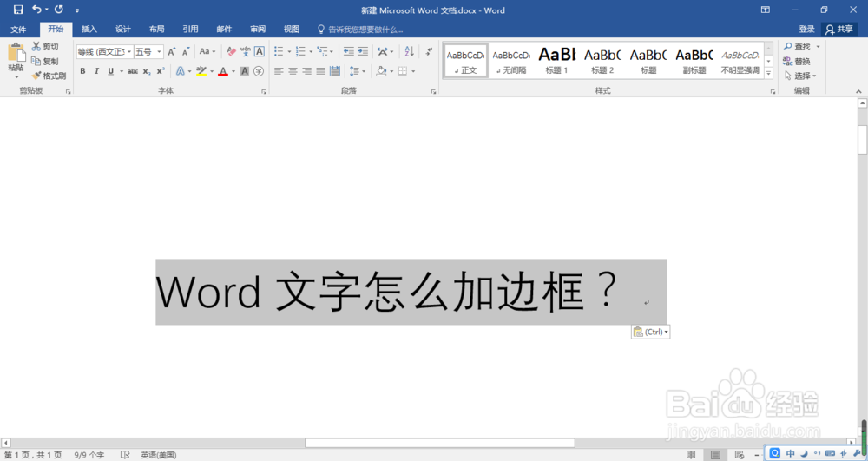Open line spacing dropdown

pyautogui.click(x=357, y=71)
